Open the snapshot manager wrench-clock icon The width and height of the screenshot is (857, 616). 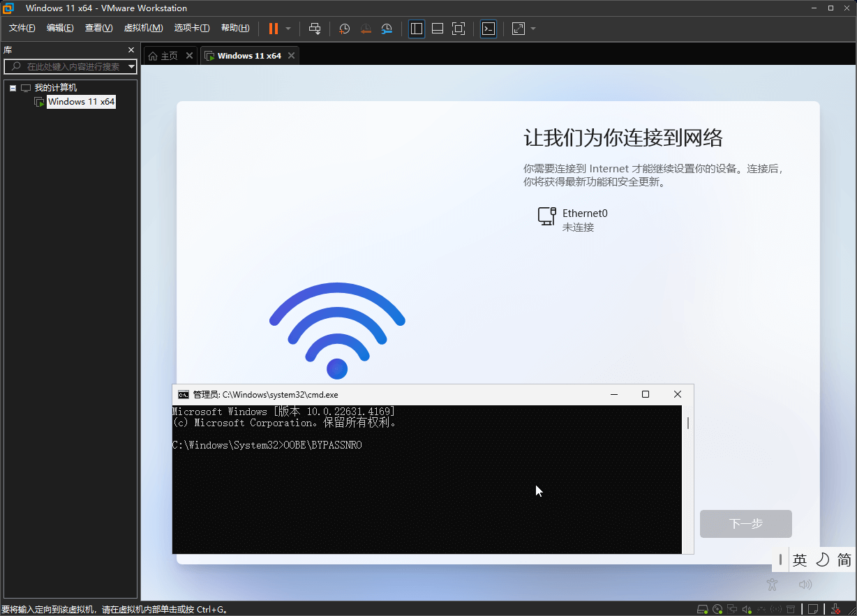[x=387, y=29]
